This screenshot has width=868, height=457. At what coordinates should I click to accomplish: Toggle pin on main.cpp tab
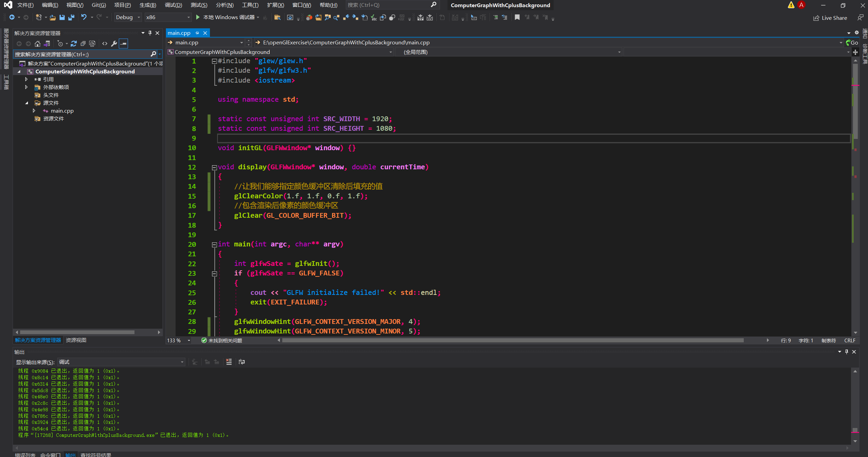197,33
